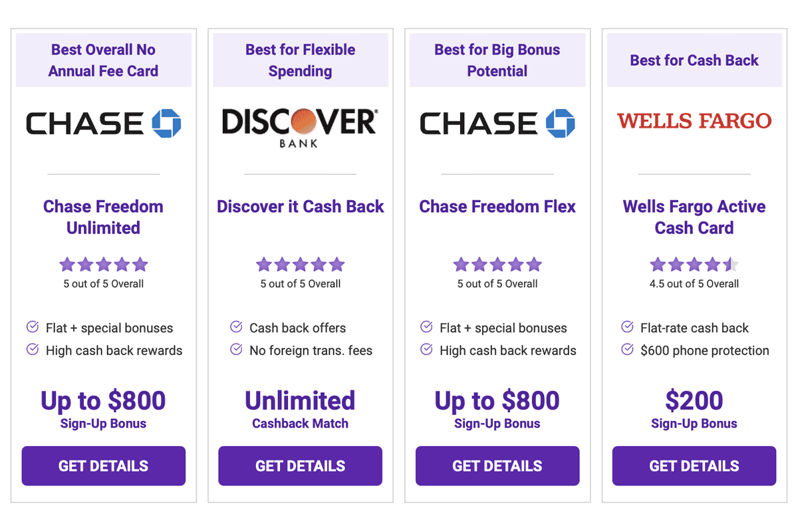The height and width of the screenshot is (532, 798).
Task: Click the $200 Sign-Up Bonus text
Action: point(694,408)
